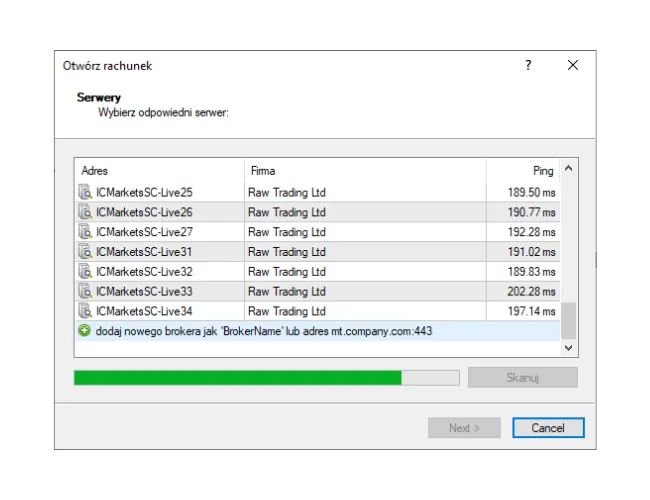
Task: Click the server icon beside ICMarketsSC-Live27
Action: [85, 232]
